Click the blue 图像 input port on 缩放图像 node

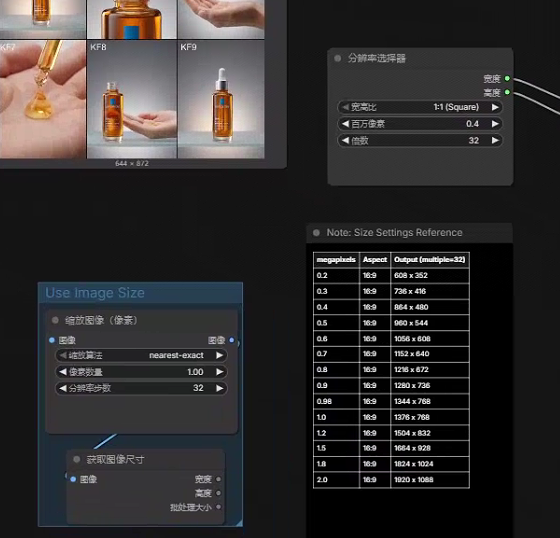52,340
